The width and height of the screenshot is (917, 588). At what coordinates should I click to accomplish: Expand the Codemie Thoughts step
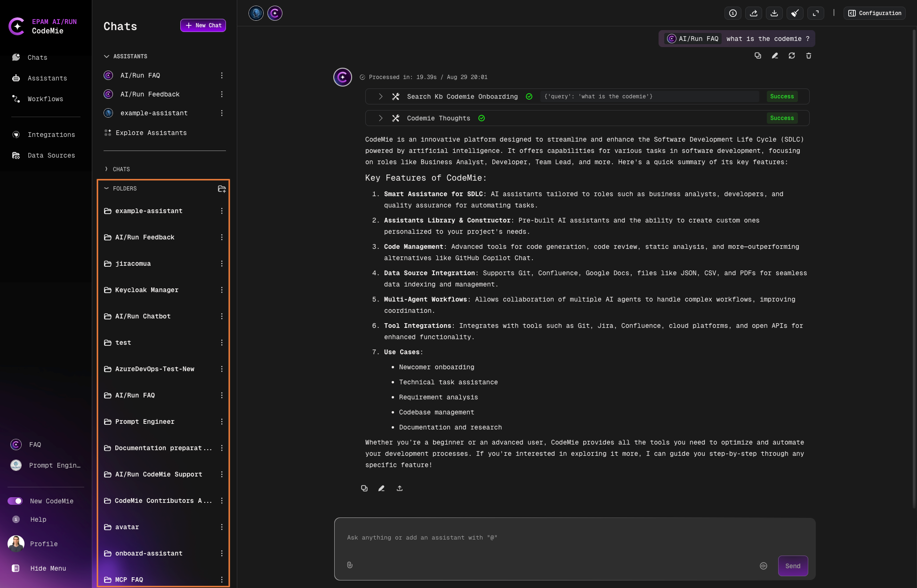point(380,118)
